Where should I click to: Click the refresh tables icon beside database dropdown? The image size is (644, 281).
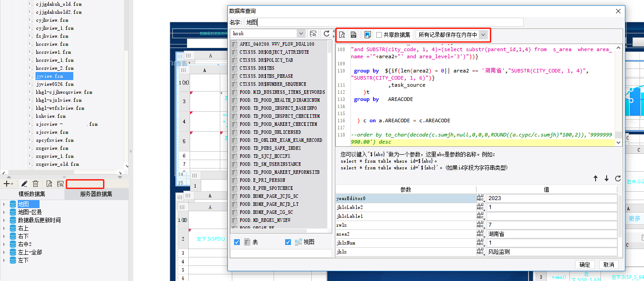[326, 34]
